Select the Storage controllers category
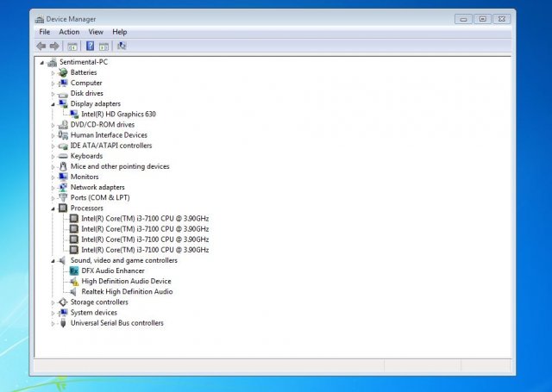 pyautogui.click(x=99, y=302)
